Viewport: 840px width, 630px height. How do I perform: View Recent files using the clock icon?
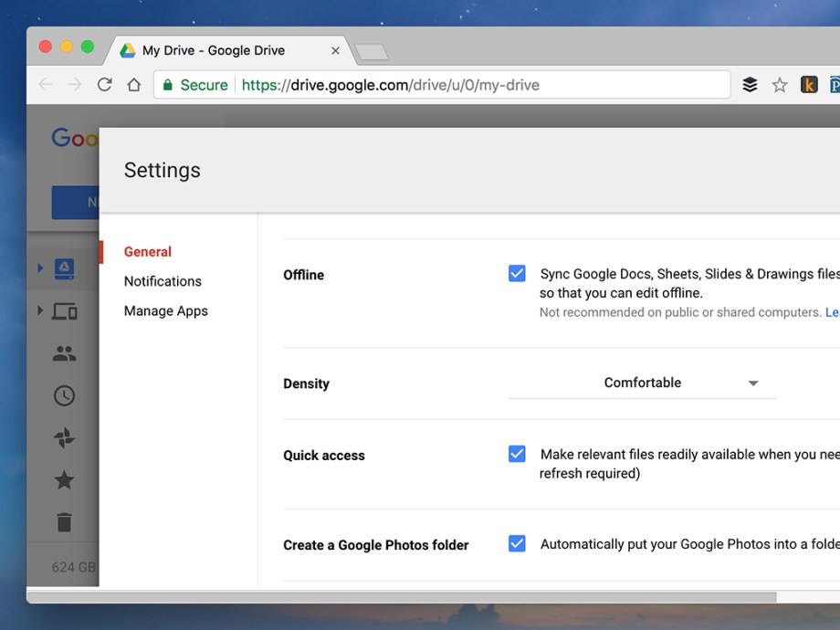63,395
